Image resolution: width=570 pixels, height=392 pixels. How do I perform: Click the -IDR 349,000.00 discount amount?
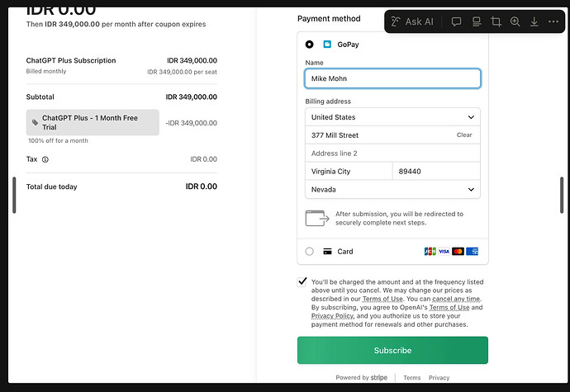(191, 123)
